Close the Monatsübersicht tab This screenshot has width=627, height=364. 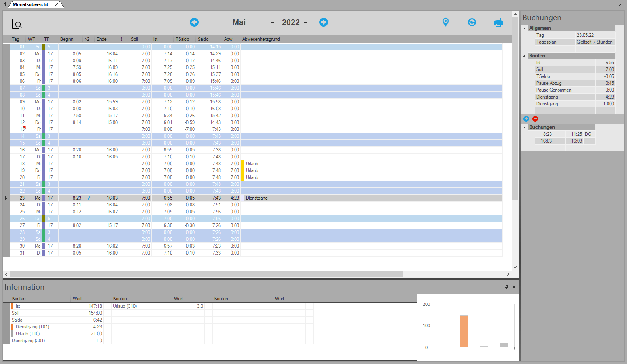click(x=56, y=4)
